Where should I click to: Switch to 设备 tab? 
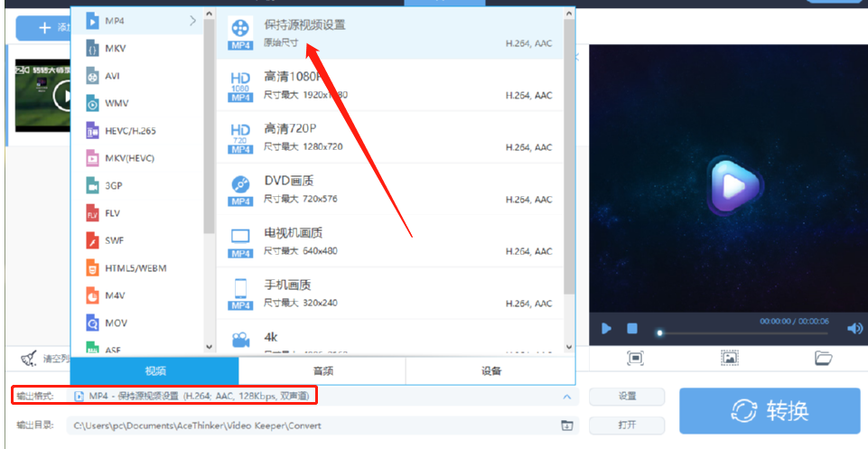coord(491,371)
